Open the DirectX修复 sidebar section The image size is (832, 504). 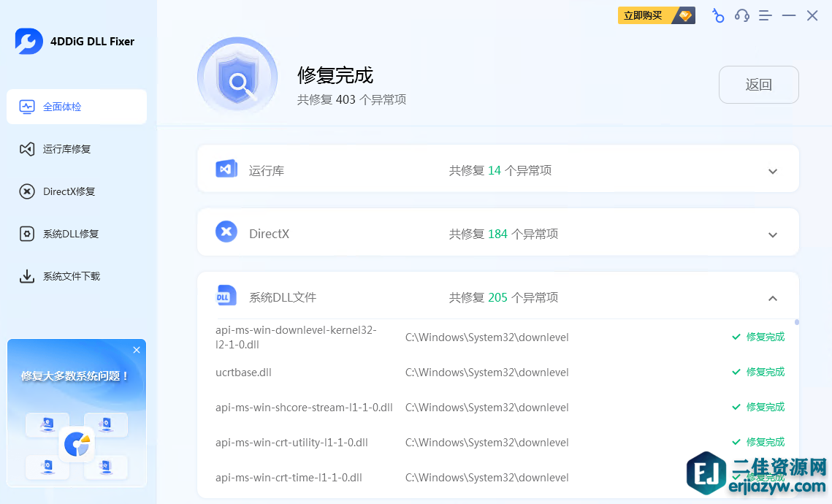point(77,191)
